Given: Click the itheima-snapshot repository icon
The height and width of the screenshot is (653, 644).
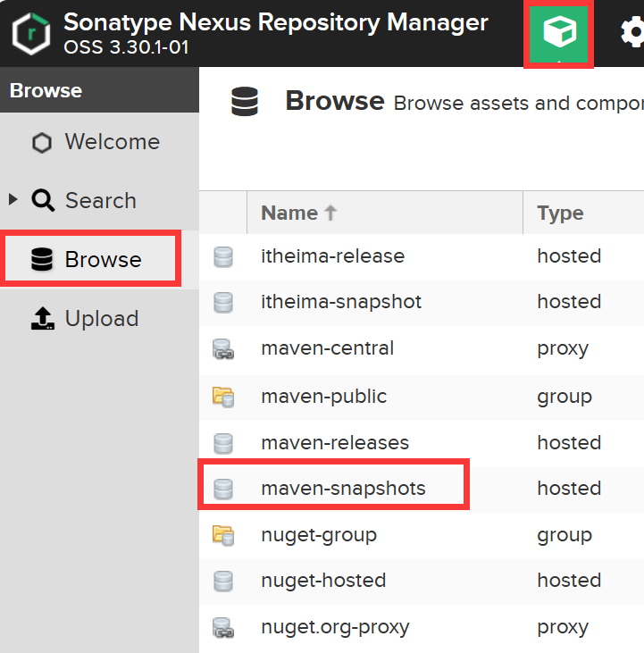Looking at the screenshot, I should 223,302.
